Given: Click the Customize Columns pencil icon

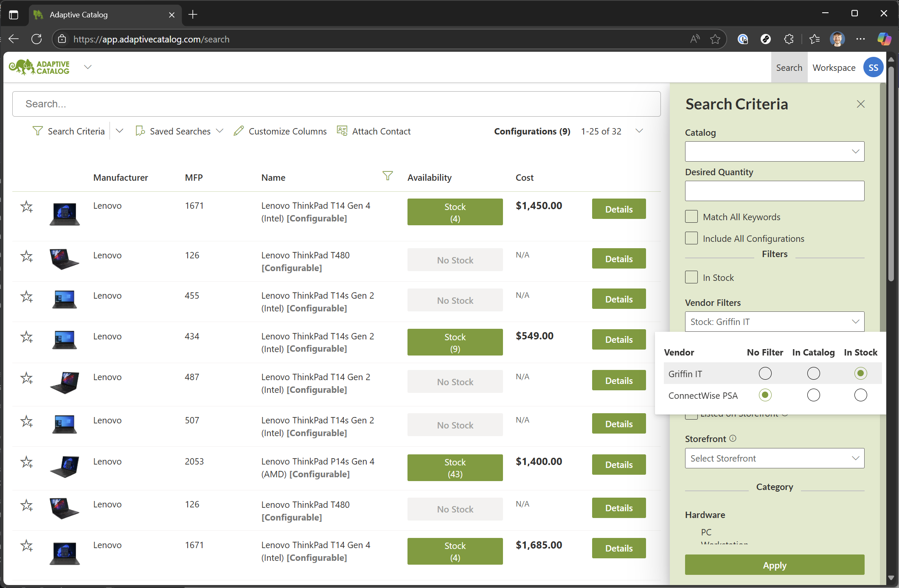Looking at the screenshot, I should (239, 131).
